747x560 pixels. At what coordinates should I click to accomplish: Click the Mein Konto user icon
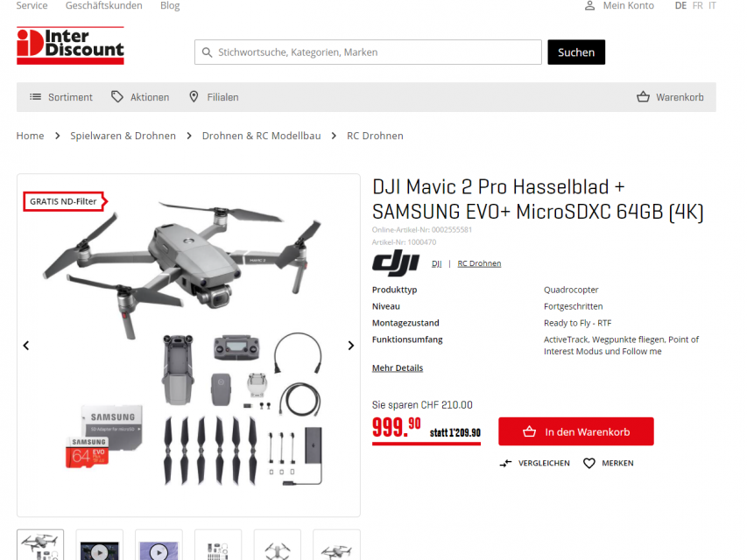(589, 6)
